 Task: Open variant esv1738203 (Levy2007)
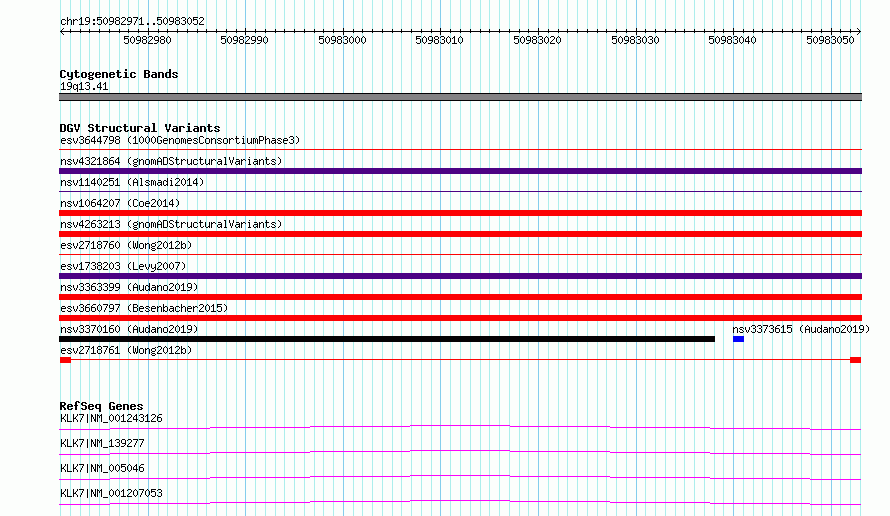point(123,266)
